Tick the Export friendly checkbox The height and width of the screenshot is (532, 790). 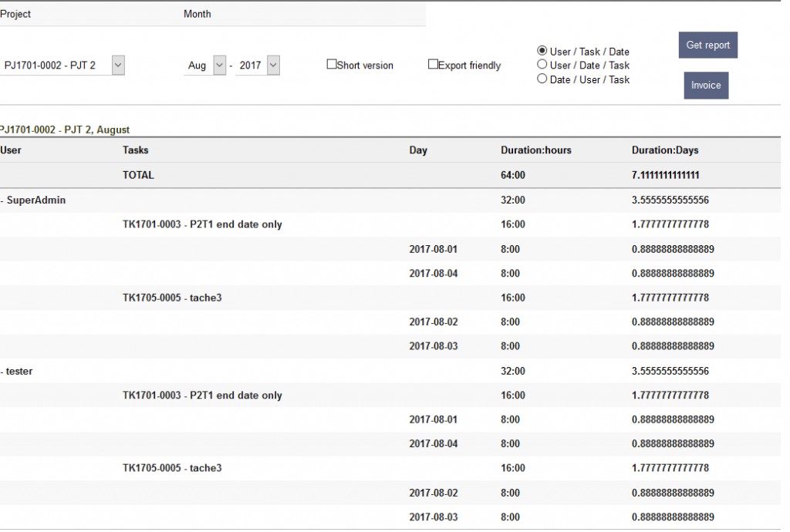pos(434,65)
